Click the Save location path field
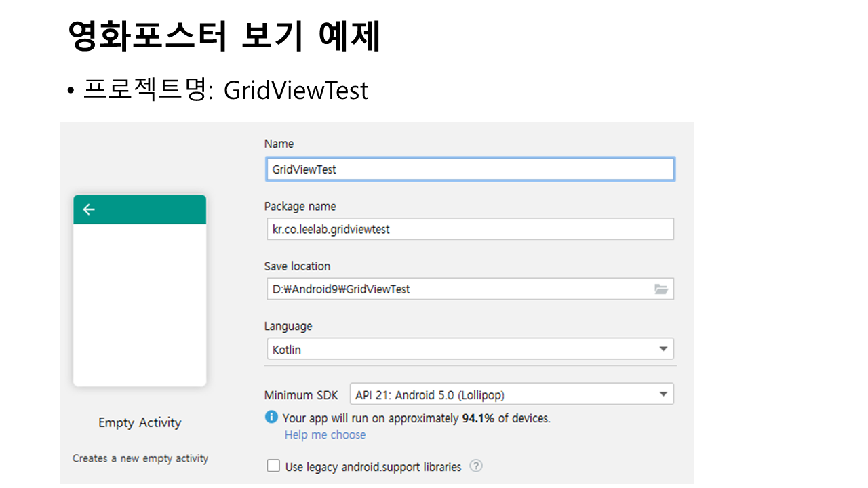The height and width of the screenshot is (488, 868). point(458,289)
